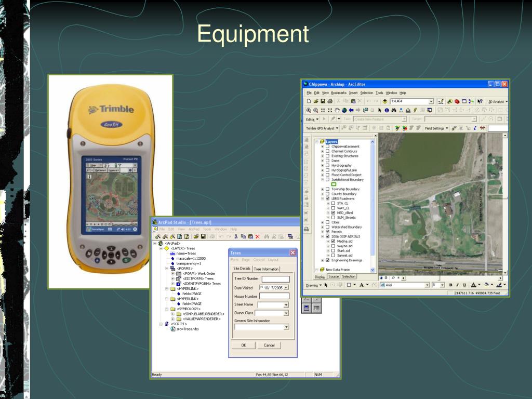Open ArcToolbox red toolbox icon
Screen dimensions: 532x399
pos(457,101)
